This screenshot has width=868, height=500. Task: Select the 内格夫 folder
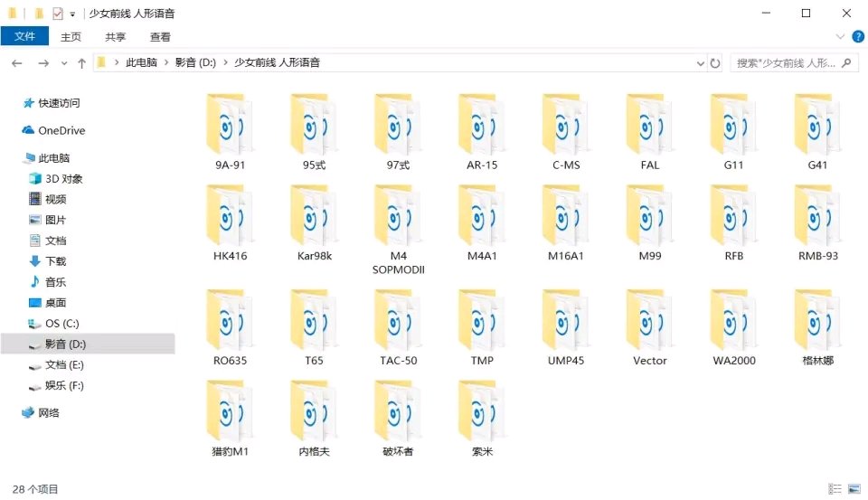point(314,418)
